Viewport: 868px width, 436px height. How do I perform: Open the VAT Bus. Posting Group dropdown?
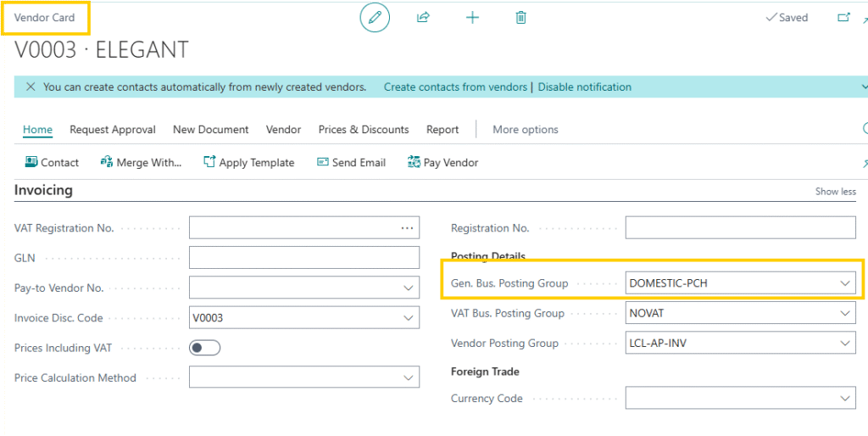(x=844, y=314)
